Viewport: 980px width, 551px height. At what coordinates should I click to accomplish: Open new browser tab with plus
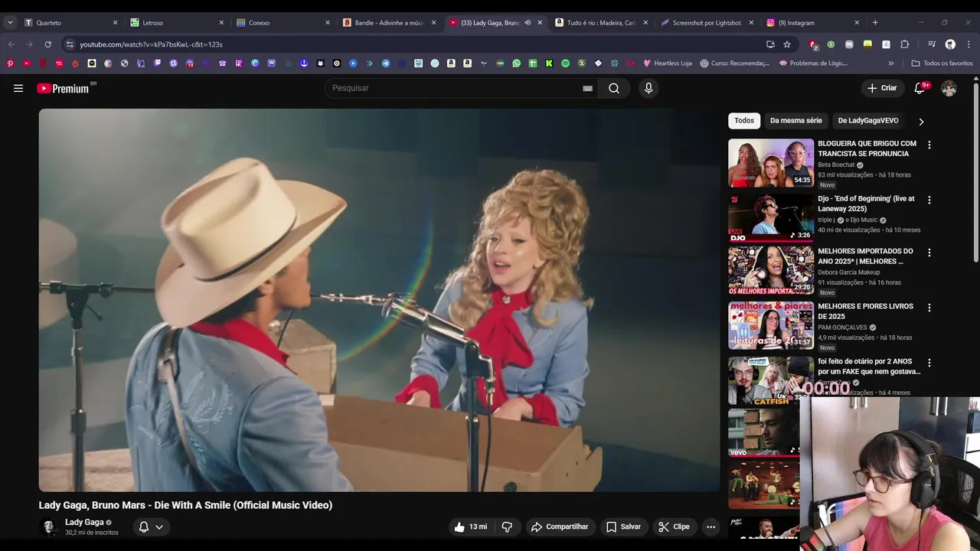875,22
